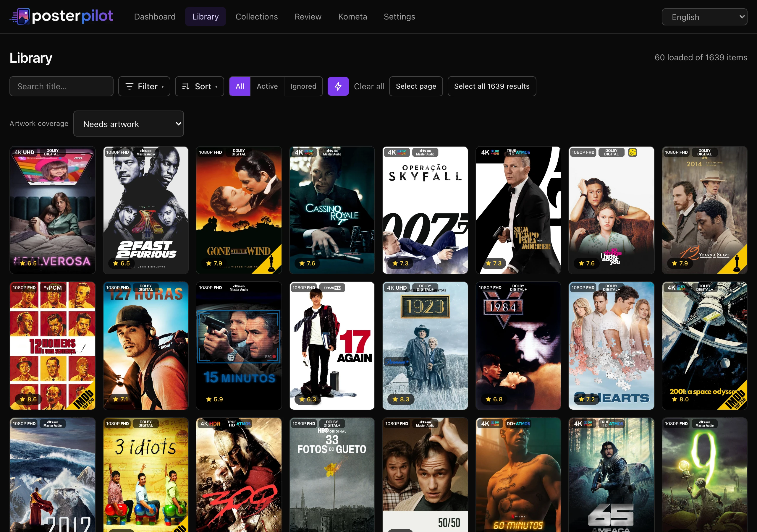This screenshot has height=532, width=757.
Task: Click the 4K DV HDR badge on Operação Skyfall
Action: pyautogui.click(x=397, y=152)
